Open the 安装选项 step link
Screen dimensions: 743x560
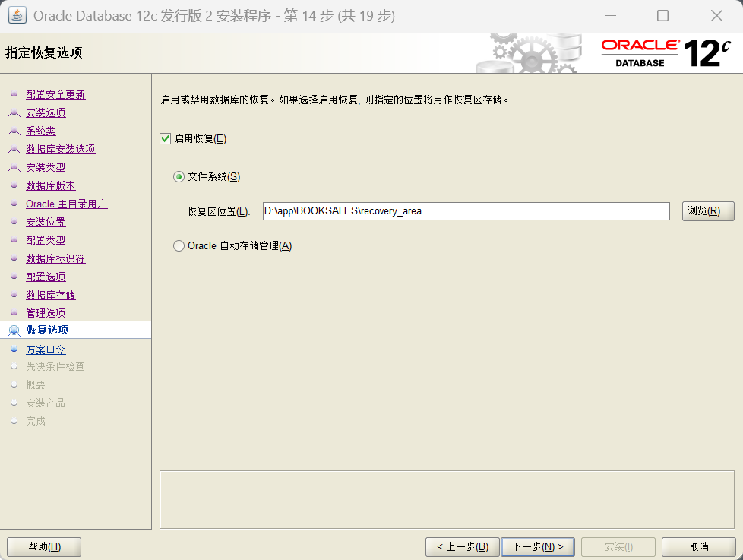click(46, 112)
